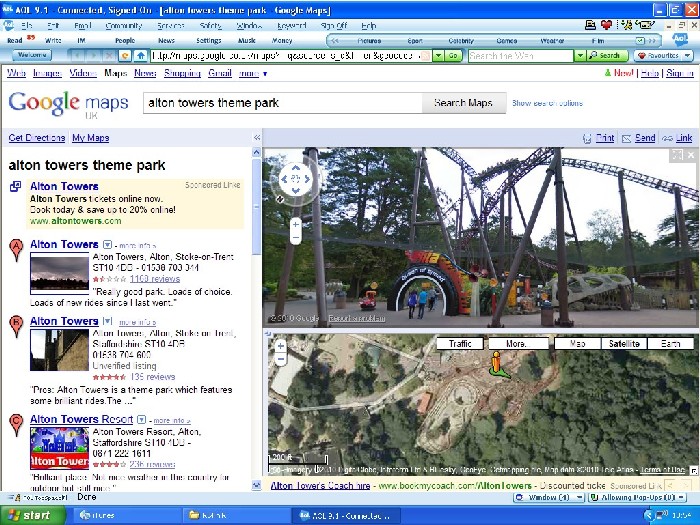Click Show search options link
This screenshot has width=700, height=525.
click(547, 103)
